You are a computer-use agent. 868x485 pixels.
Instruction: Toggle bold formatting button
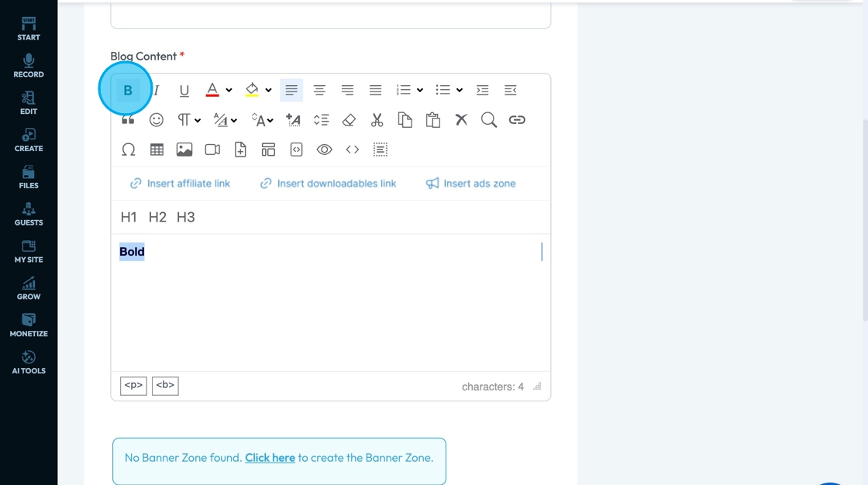(128, 90)
